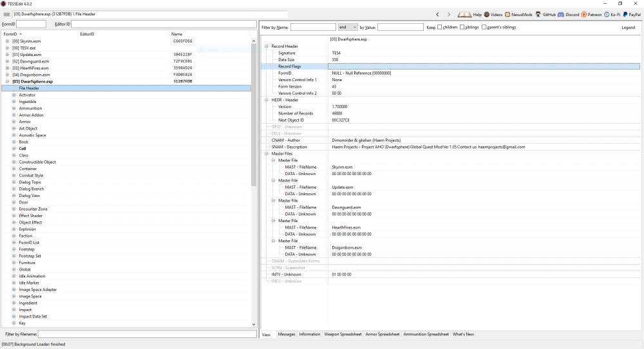The height and width of the screenshot is (349, 644).
Task: Open the and/or filter dropdown
Action: click(348, 27)
